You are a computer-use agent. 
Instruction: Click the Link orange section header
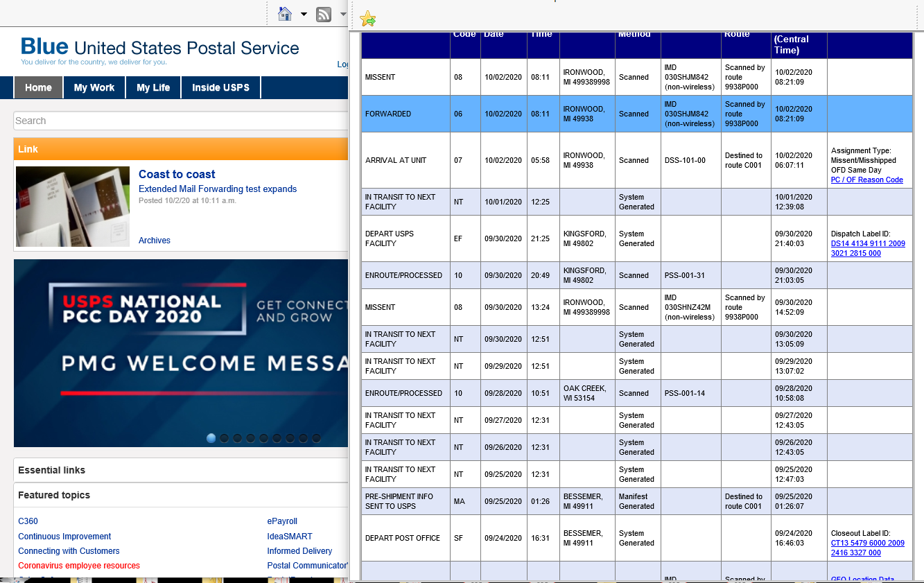click(180, 149)
